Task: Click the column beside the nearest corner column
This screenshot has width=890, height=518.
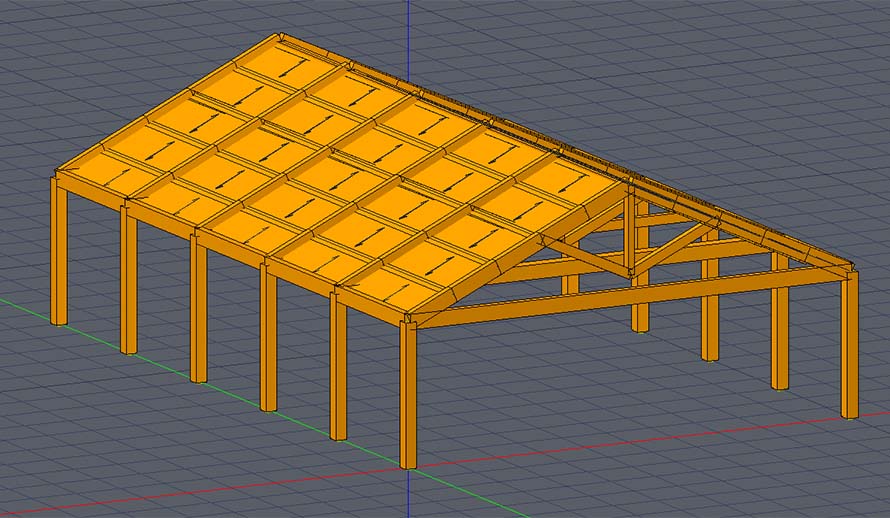Action: click(338, 370)
